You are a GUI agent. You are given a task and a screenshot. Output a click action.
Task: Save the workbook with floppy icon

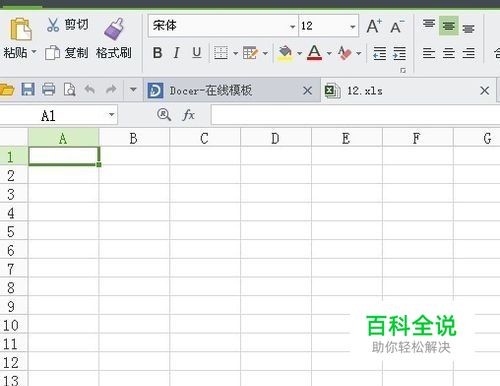click(x=28, y=90)
